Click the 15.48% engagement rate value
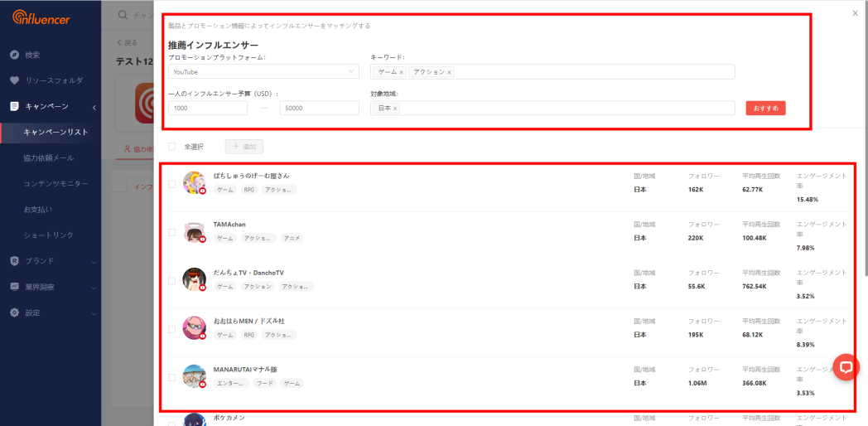The width and height of the screenshot is (868, 426). point(807,200)
